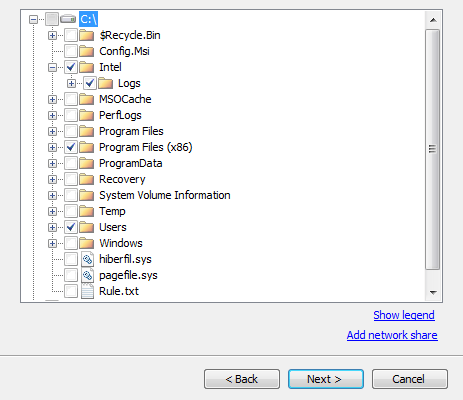This screenshot has width=463, height=400.
Task: Collapse the C:\ root node
Action: [x=33, y=19]
